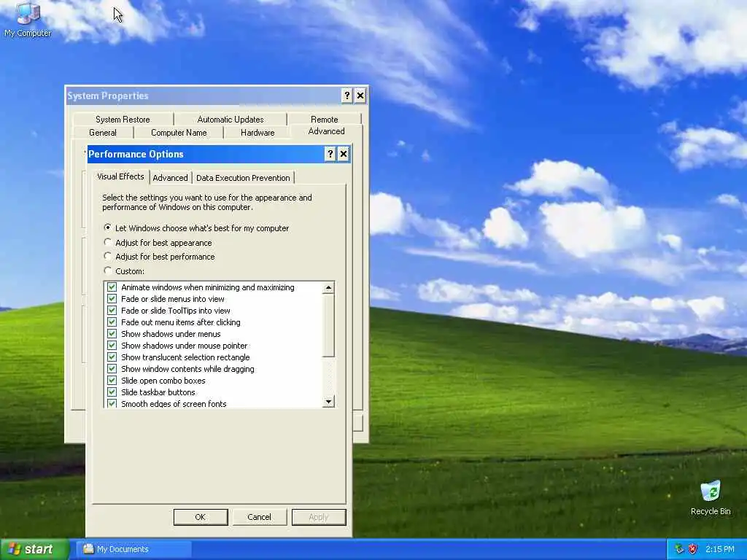Toggle Slide open combo boxes checkbox
747x560 pixels.
(x=112, y=381)
